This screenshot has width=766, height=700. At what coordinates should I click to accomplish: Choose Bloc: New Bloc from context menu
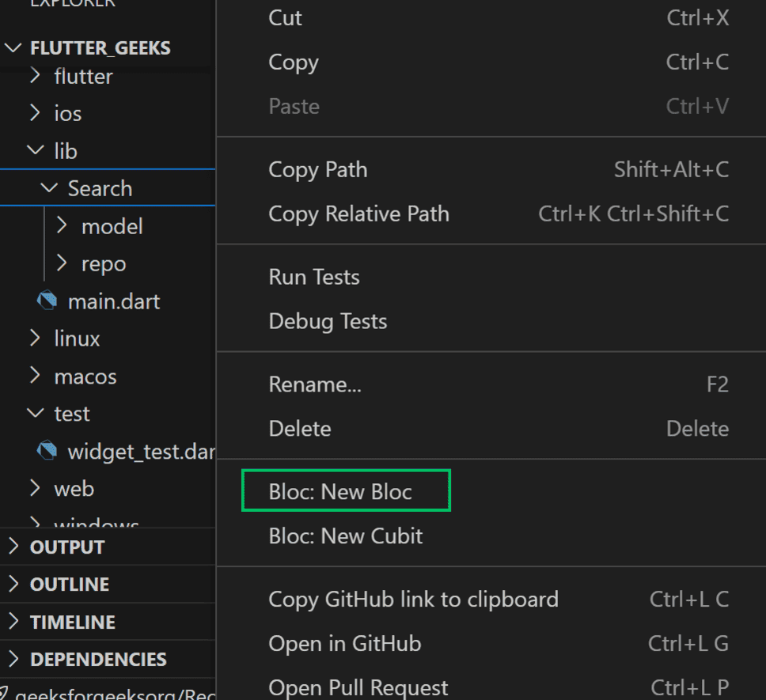coord(340,492)
